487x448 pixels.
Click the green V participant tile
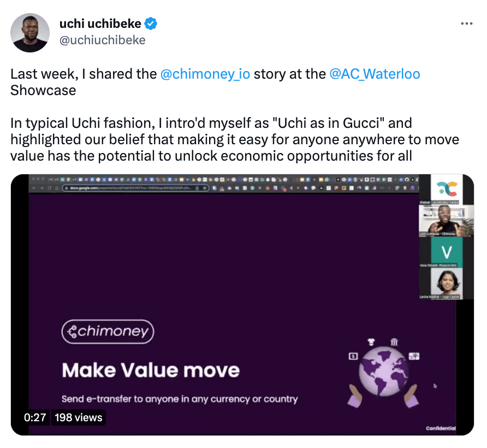[x=447, y=251]
